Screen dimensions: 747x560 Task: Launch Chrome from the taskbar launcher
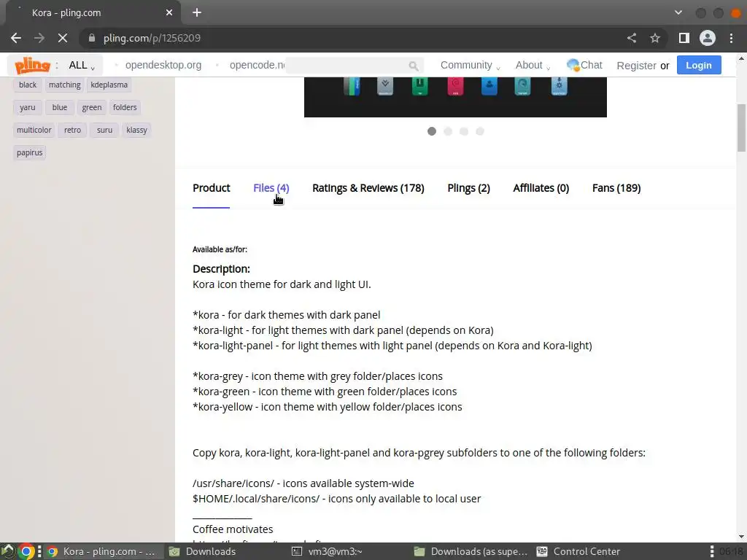coord(27,551)
